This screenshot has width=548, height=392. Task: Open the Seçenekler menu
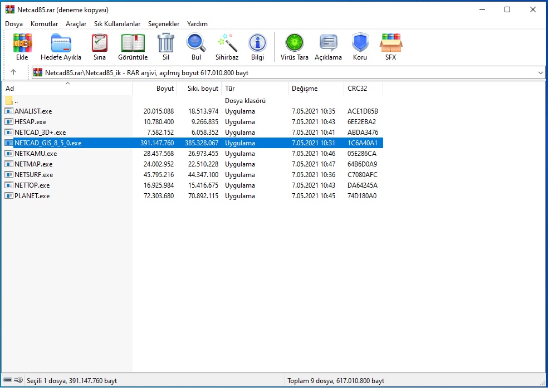(x=164, y=24)
